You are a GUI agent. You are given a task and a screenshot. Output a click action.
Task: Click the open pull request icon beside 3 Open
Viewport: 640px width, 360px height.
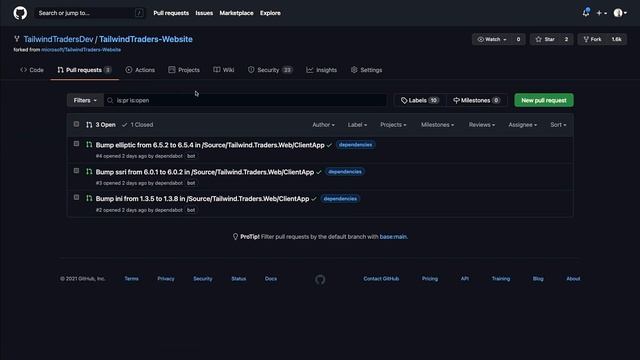point(89,124)
